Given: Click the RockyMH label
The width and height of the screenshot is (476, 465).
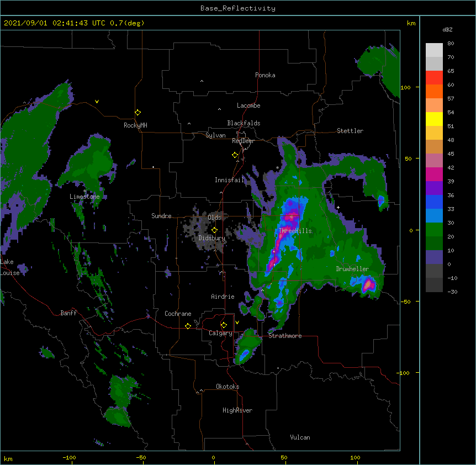Looking at the screenshot, I should [x=135, y=125].
